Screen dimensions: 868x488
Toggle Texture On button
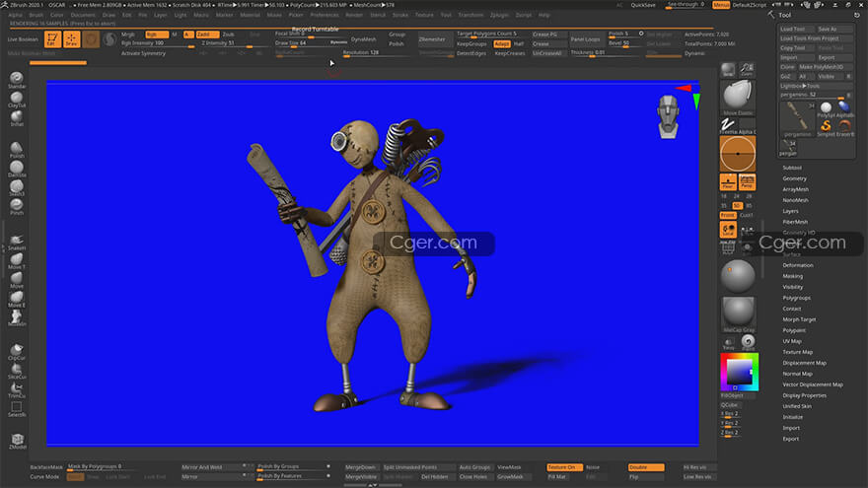(x=564, y=467)
